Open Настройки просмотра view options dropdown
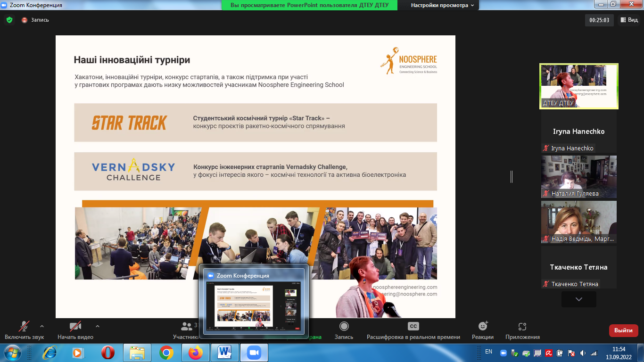The image size is (644, 362). coord(443,5)
